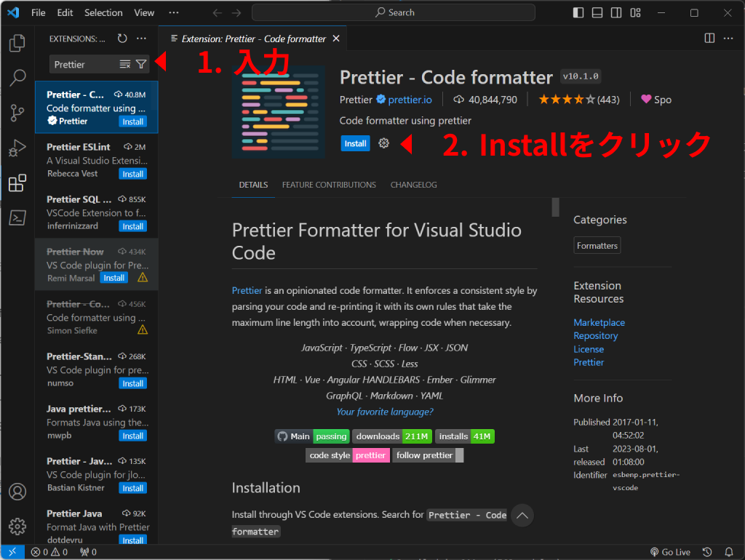Screen dimensions: 745x560
Task: Toggle primary side bar layout icon
Action: coord(578,13)
